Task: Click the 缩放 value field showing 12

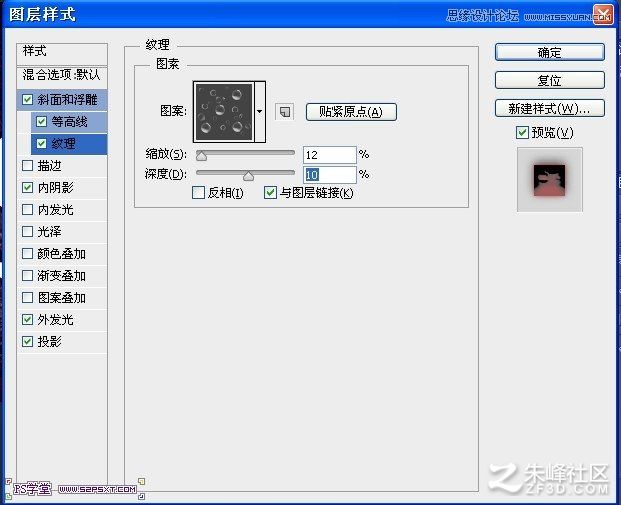Action: coord(330,155)
